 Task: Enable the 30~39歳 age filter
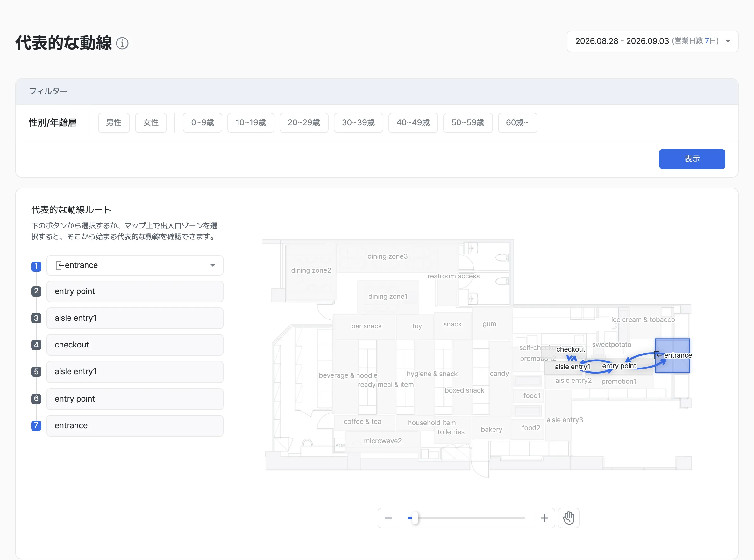[358, 122]
